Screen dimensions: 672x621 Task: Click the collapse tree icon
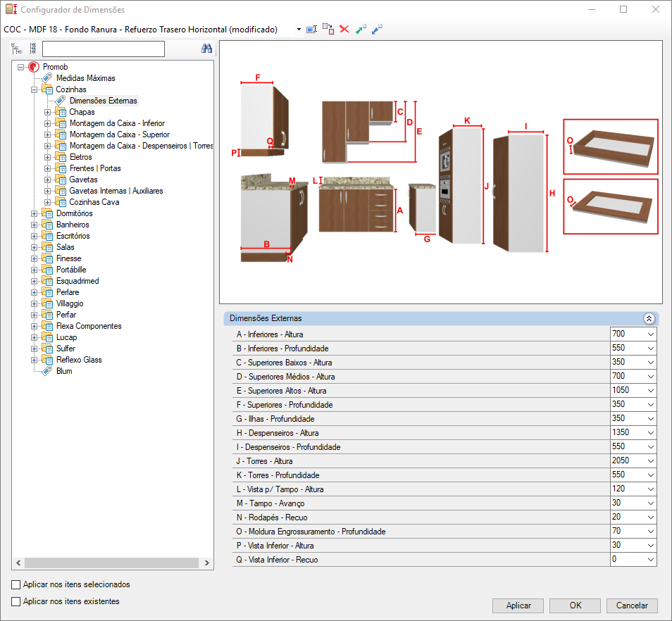[x=33, y=49]
